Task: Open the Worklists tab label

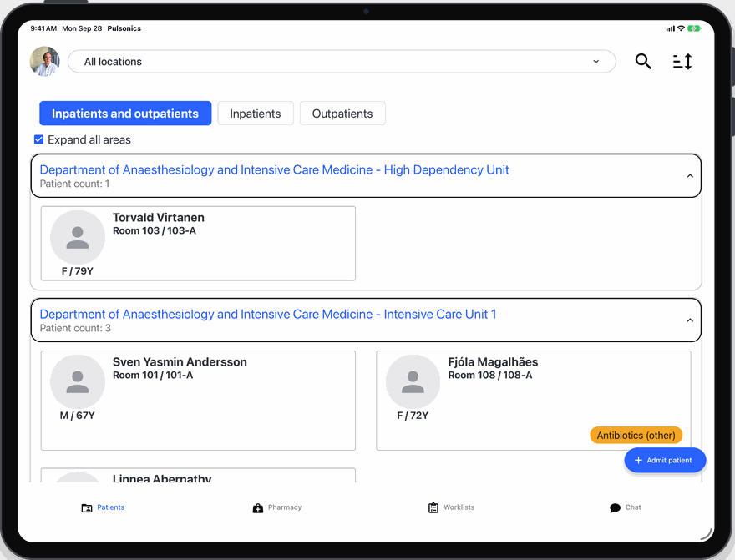Action: pyautogui.click(x=459, y=507)
